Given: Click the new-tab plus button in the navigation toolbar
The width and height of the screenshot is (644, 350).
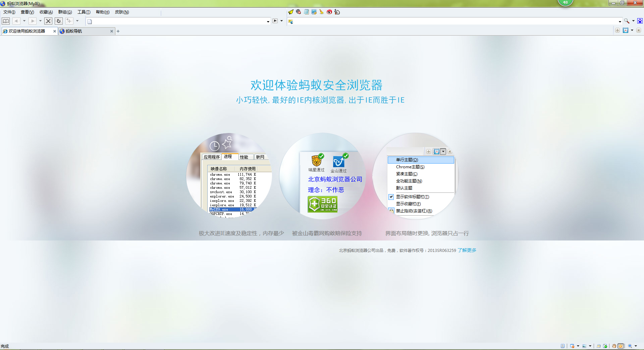Looking at the screenshot, I should pyautogui.click(x=69, y=21).
